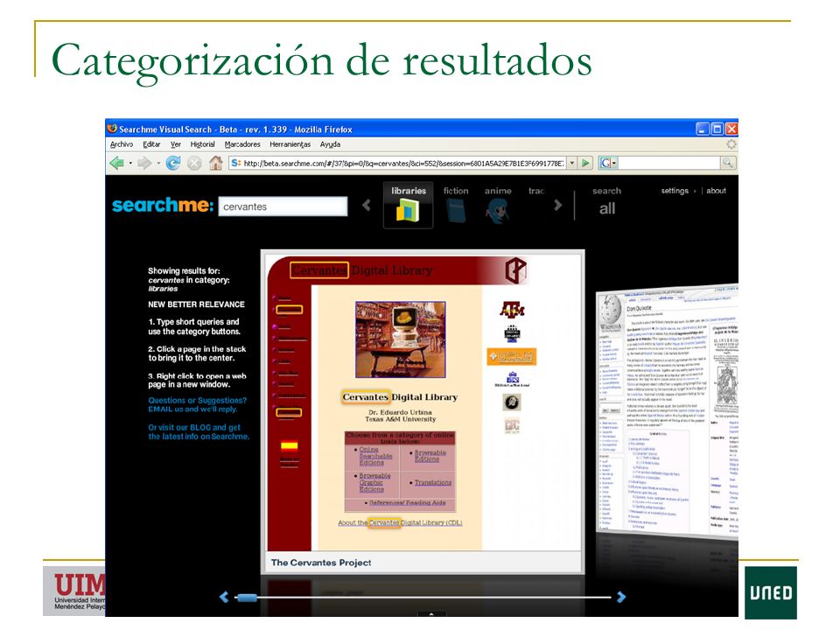This screenshot has width=840, height=630.
Task: Open the Firefox home page icon
Action: (x=215, y=163)
